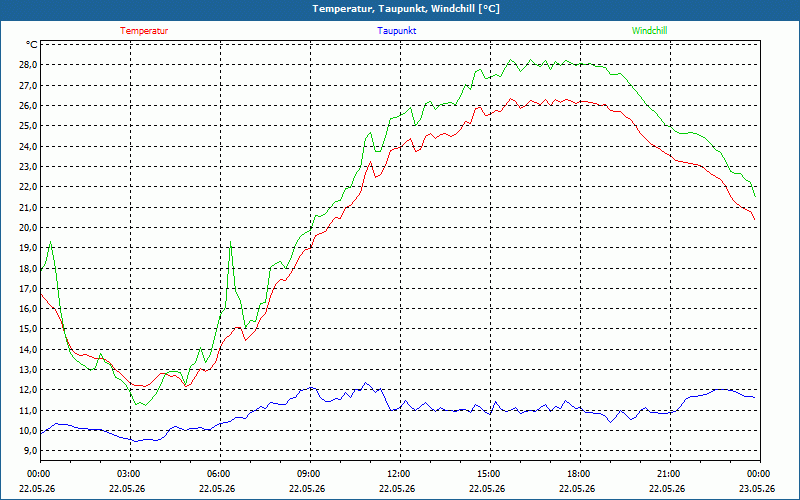
Task: Click the 16,0 y-axis value
Action: [x=29, y=309]
